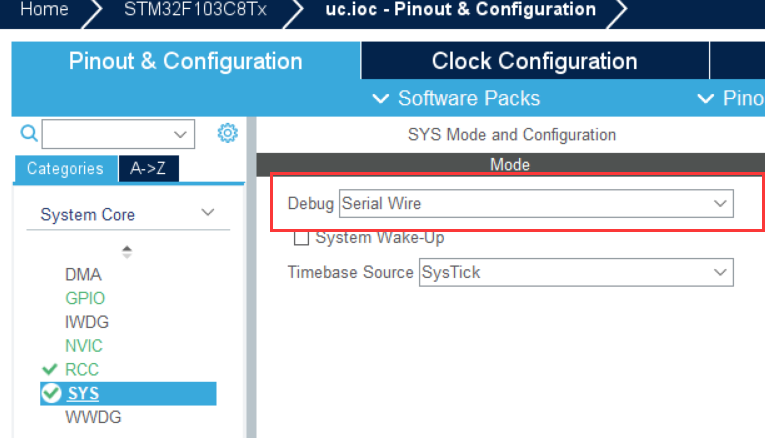The height and width of the screenshot is (438, 765).
Task: Select SYS in the System Core list
Action: [x=128, y=394]
